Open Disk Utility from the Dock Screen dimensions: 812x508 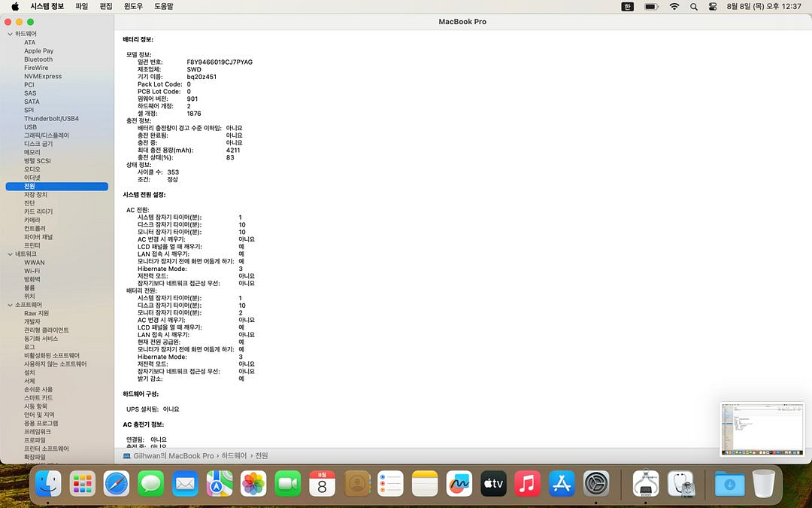680,484
